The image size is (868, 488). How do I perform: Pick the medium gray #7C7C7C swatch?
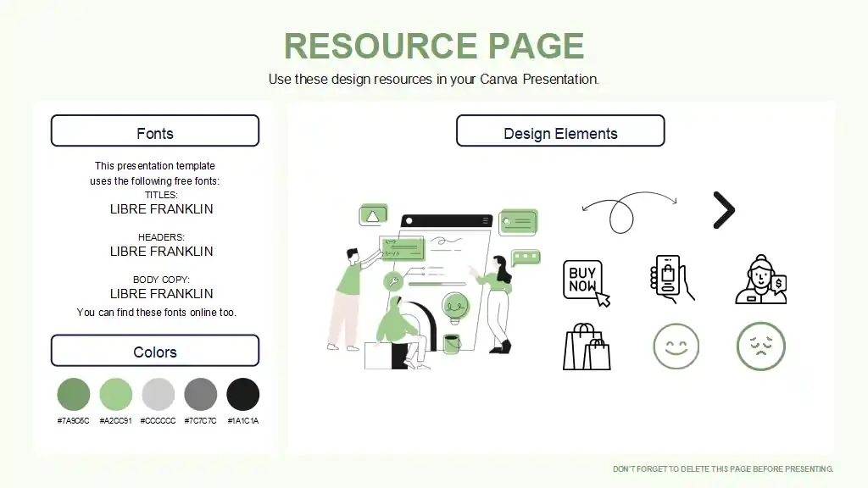click(200, 395)
